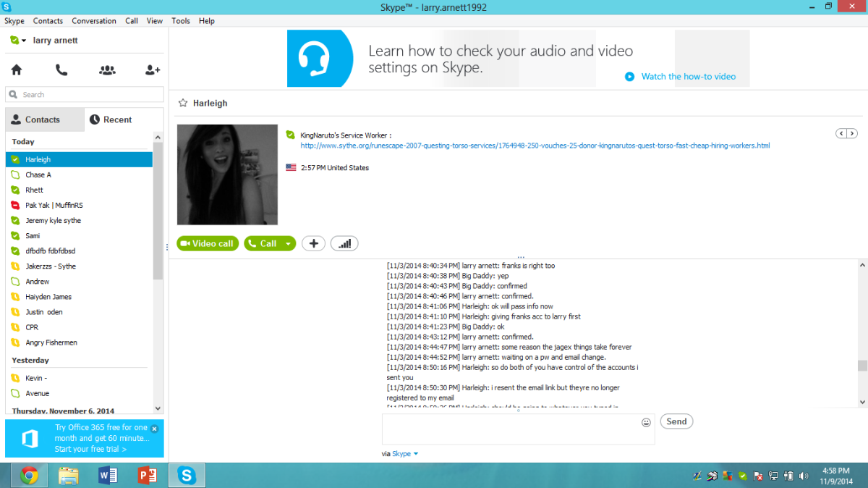
Task: Open the emoticon picker in chat box
Action: coord(646,422)
